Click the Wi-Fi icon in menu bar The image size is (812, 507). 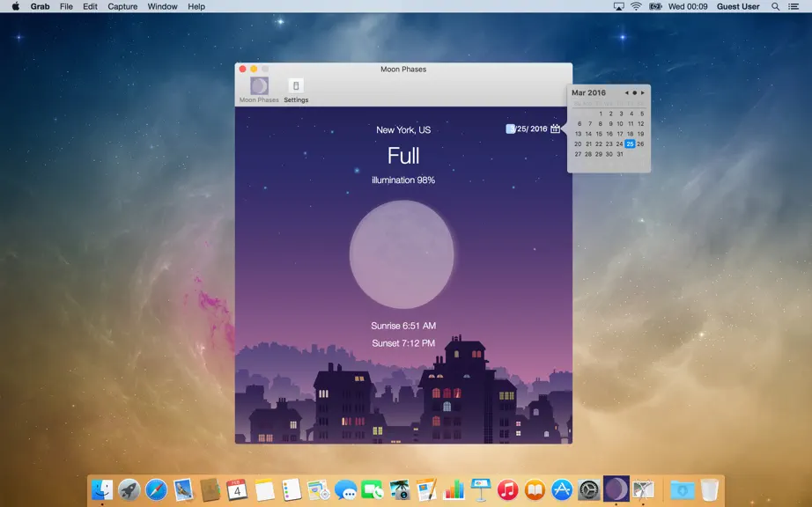(637, 6)
